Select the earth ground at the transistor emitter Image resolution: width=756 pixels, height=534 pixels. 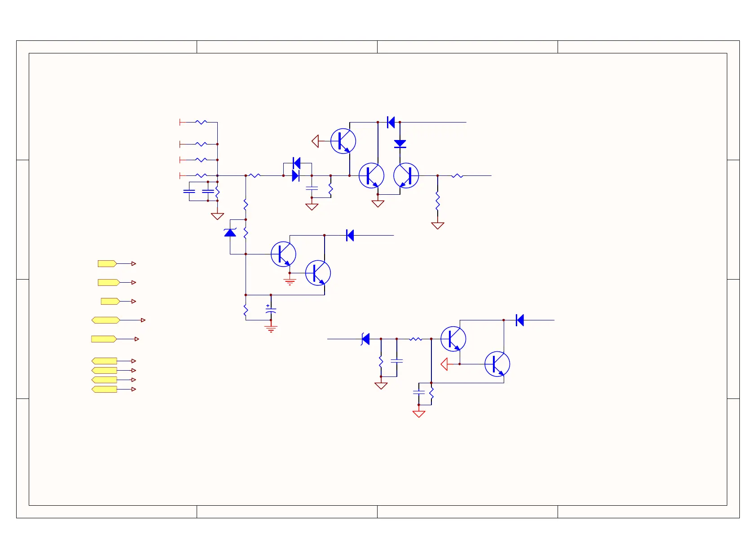point(290,282)
